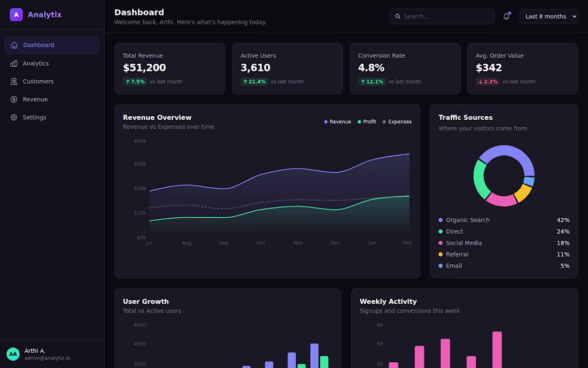Go to the Settings section
The width and height of the screenshot is (588, 368).
coord(34,117)
